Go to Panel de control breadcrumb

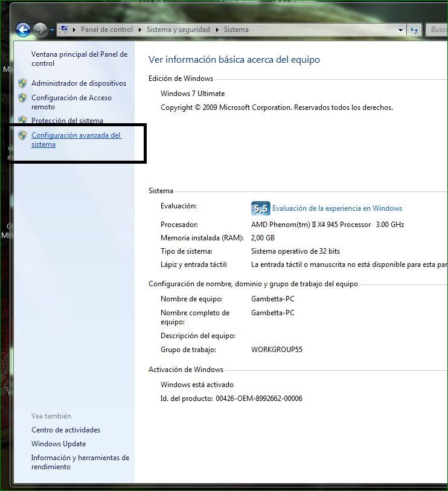coord(107,30)
